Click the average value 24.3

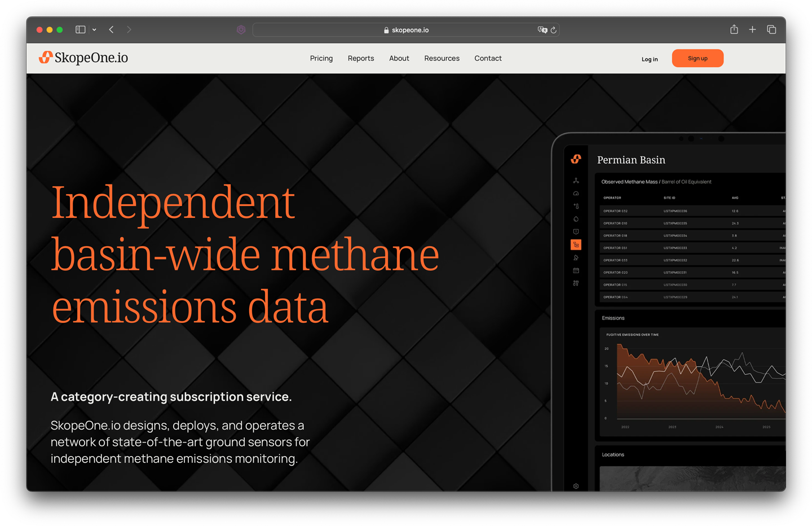[735, 223]
